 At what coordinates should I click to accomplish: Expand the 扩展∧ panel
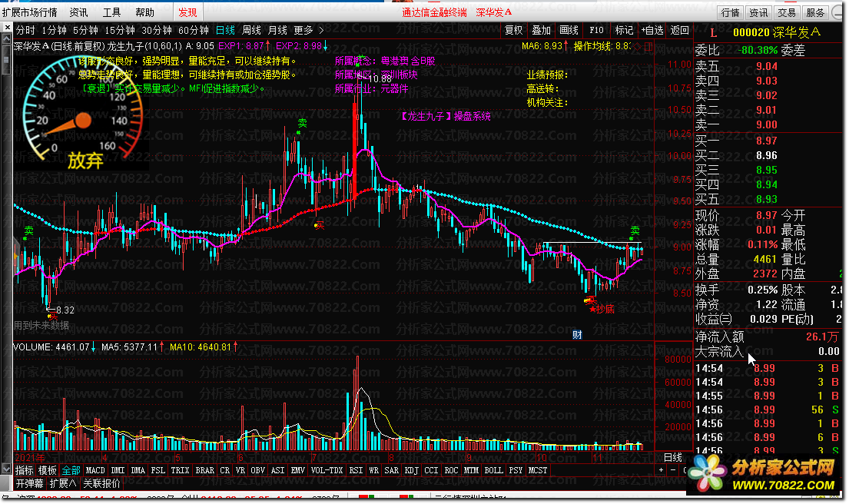tap(63, 483)
